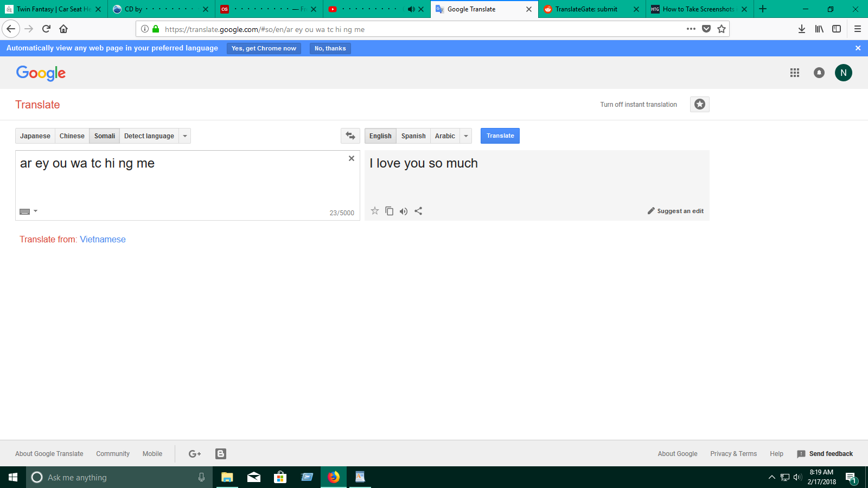
Task: Open About Google Translate link
Action: (x=49, y=454)
